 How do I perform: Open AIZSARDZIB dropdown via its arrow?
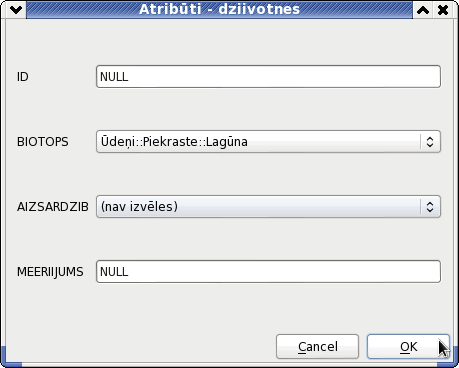430,207
